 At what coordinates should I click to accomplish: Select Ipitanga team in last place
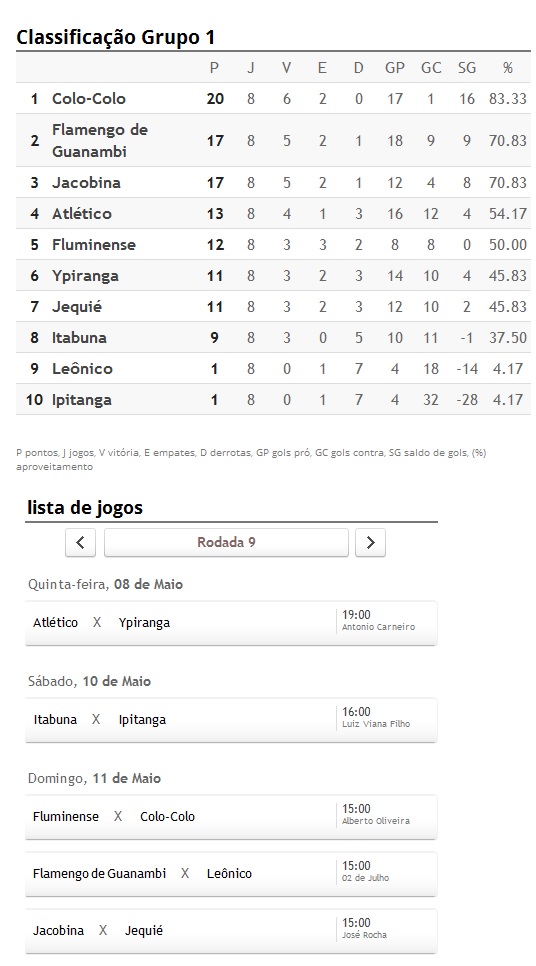tap(81, 400)
